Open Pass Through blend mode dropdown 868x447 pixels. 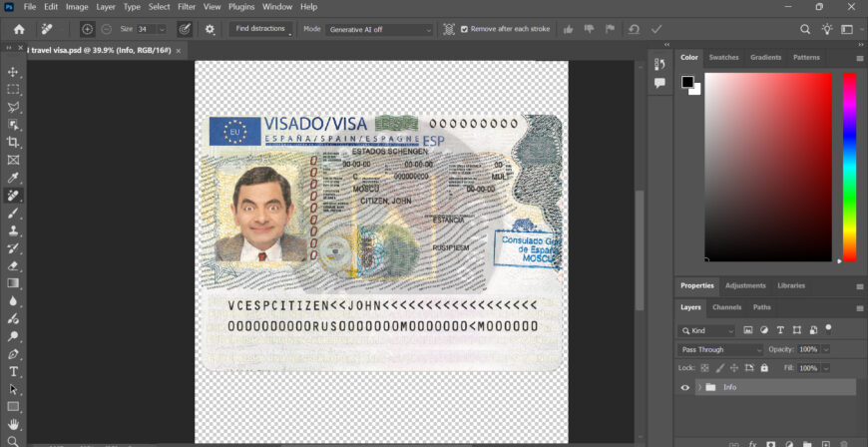click(x=720, y=349)
